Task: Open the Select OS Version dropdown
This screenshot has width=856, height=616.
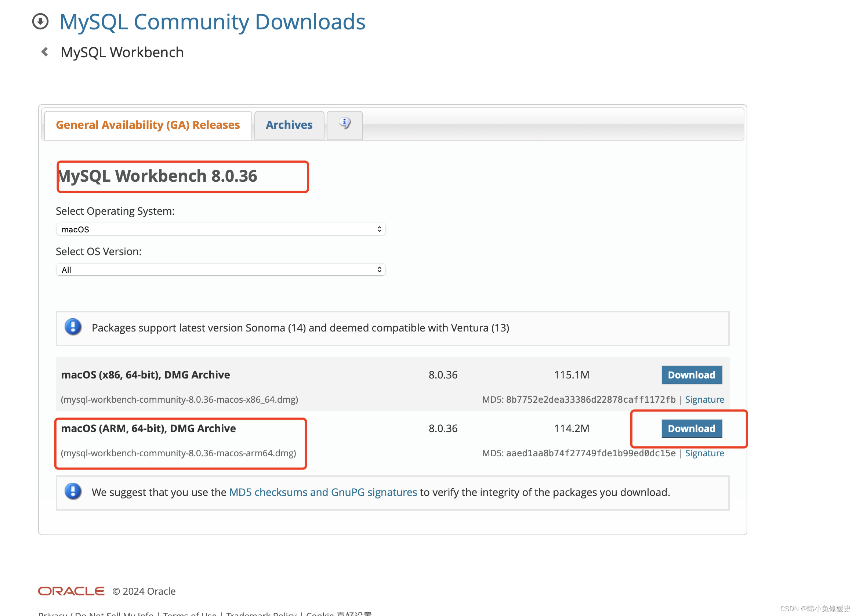Action: 220,269
